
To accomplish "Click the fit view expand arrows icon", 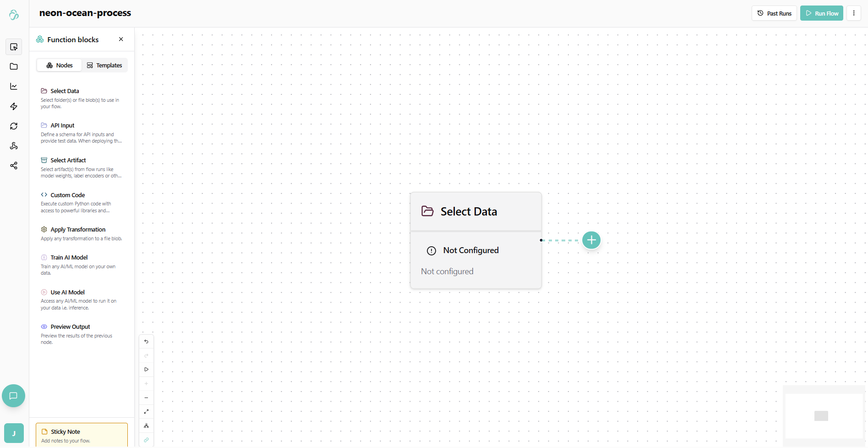I will click(147, 412).
